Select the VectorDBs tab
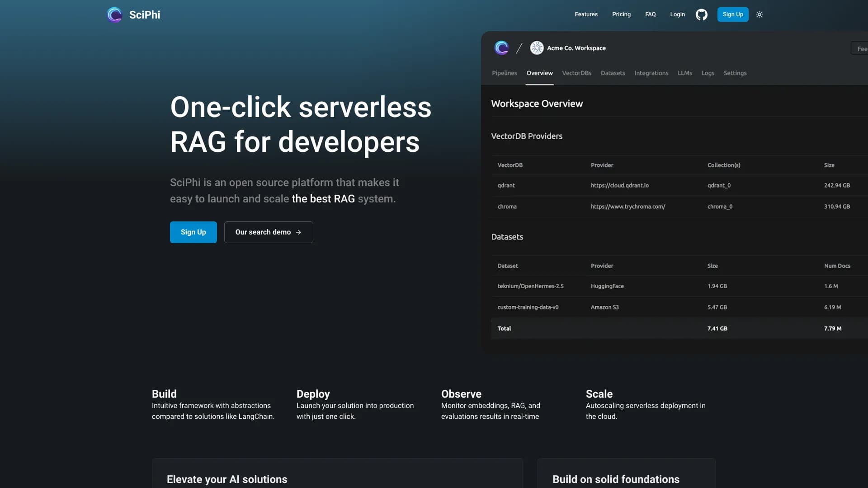Image resolution: width=868 pixels, height=488 pixels. pyautogui.click(x=576, y=73)
